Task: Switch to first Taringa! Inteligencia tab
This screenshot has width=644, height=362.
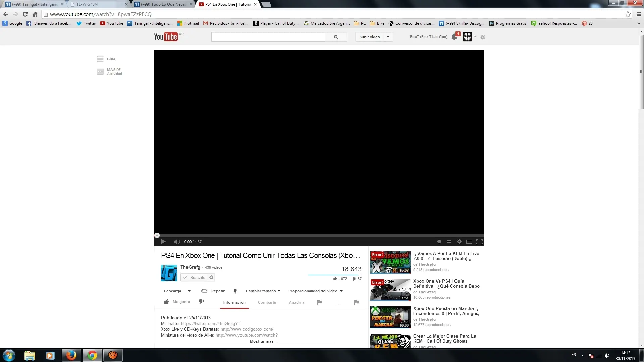Action: click(x=34, y=4)
